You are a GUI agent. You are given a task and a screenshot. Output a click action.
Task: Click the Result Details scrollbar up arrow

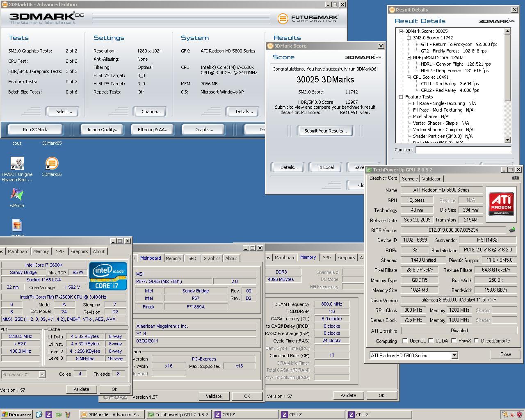click(507, 31)
